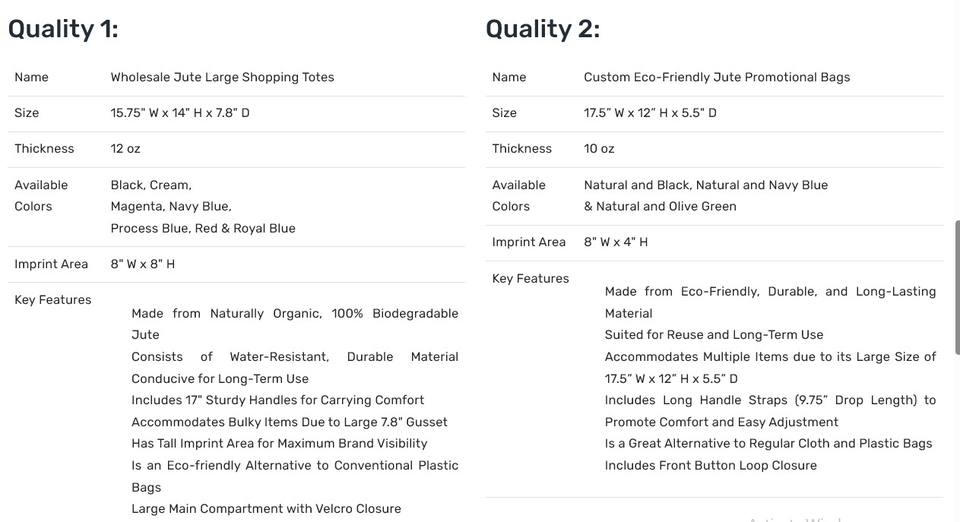Click Key Features label under Quality 2
Image resolution: width=960 pixels, height=522 pixels.
[x=530, y=279]
